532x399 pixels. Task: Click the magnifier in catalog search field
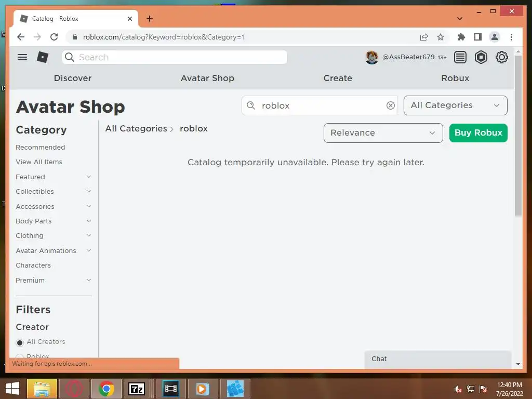[x=251, y=105]
